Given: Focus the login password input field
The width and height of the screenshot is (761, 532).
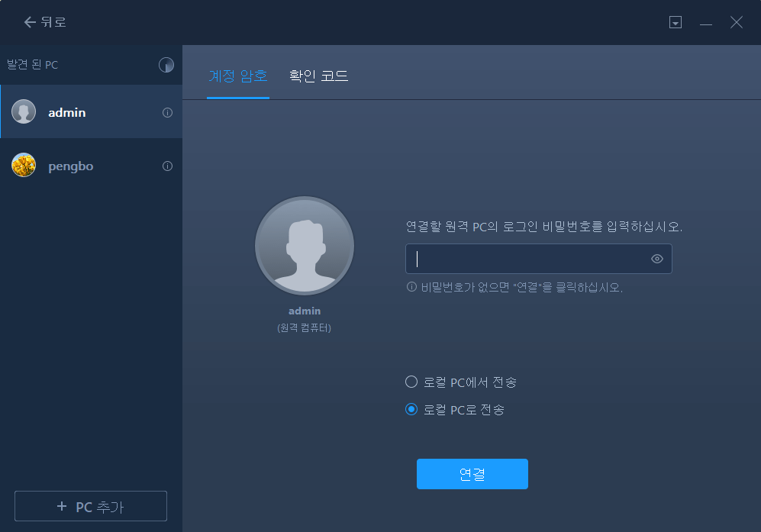Looking at the screenshot, I should [539, 259].
